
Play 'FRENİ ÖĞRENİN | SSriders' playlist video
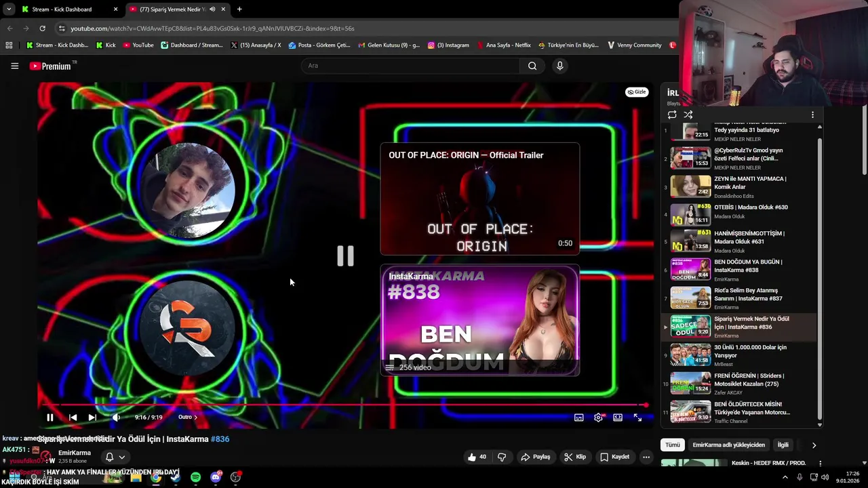(739, 384)
